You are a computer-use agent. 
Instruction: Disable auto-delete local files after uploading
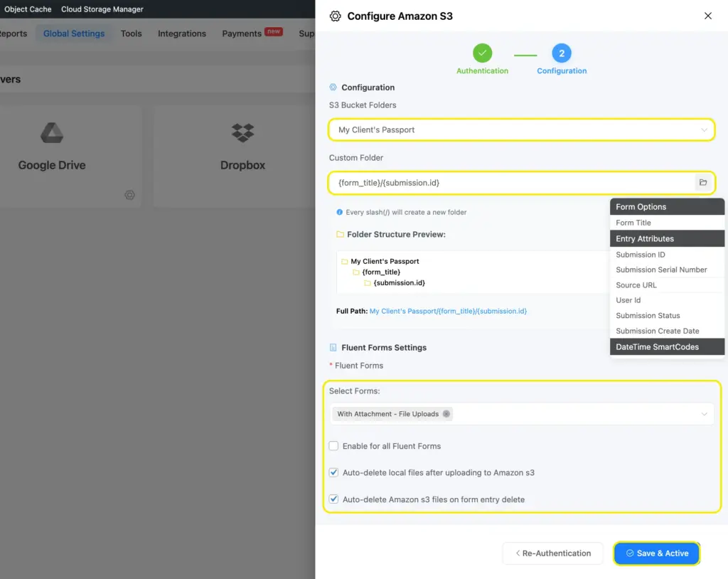(x=333, y=472)
